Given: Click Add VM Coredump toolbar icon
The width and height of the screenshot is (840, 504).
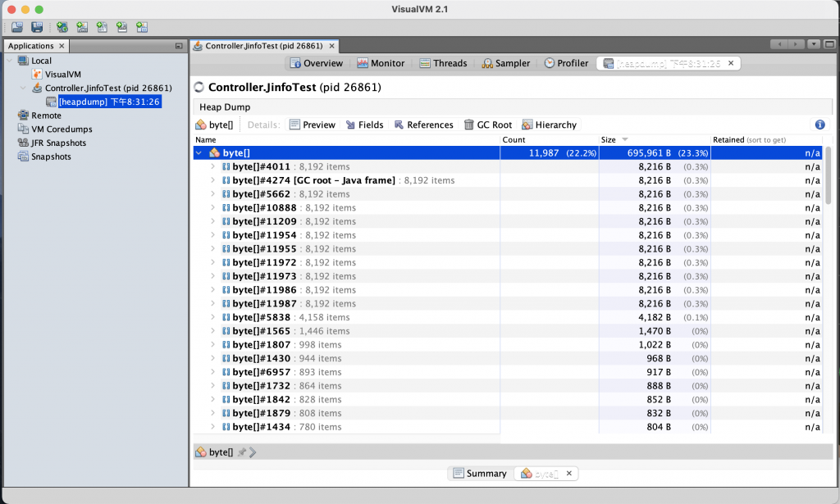Looking at the screenshot, I should 102,27.
